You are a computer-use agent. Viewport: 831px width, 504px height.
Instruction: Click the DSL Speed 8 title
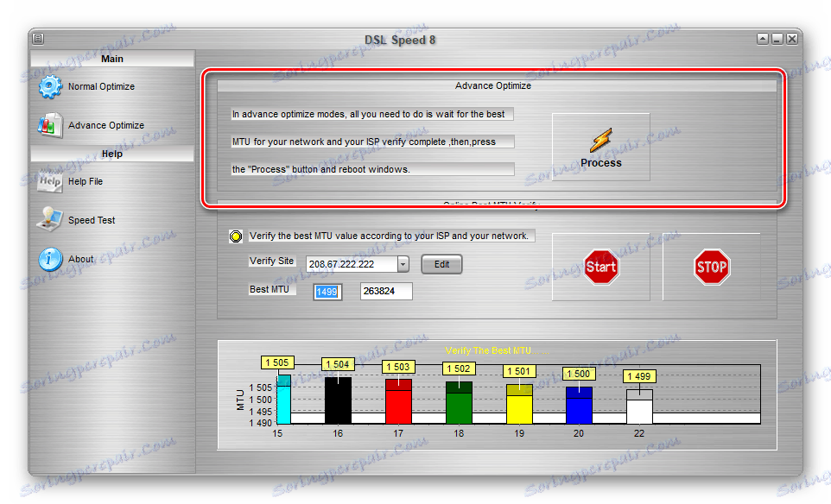400,40
